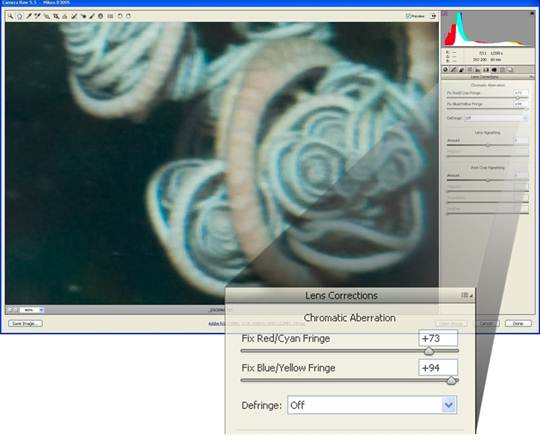Viewport: 540px width, 445px height.
Task: Switch to the Lens Corrections tab
Action: pos(486,70)
